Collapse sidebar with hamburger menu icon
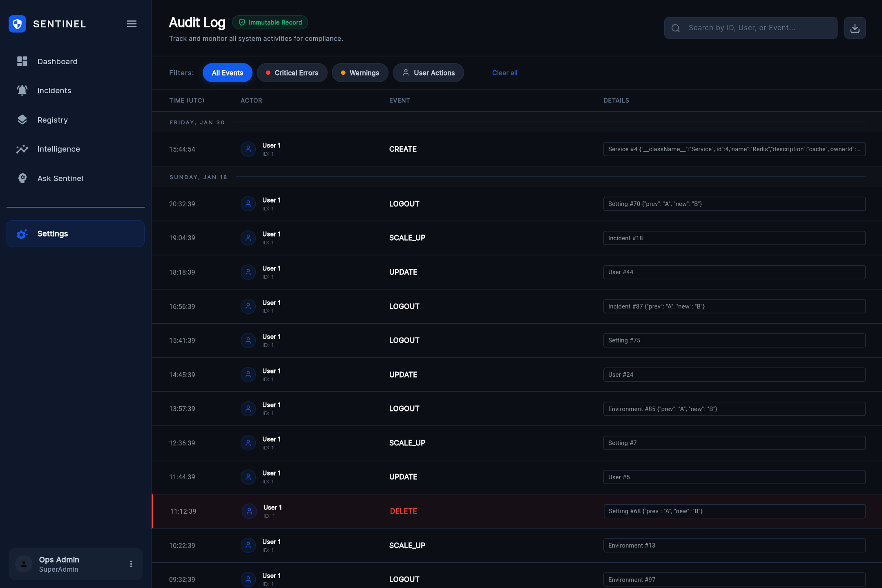882x588 pixels. point(132,24)
